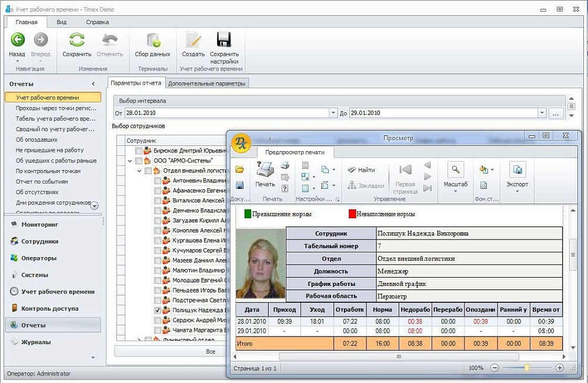Click the Export icon in preview toolbar
Screen dimensions: 588x383
[x=517, y=171]
